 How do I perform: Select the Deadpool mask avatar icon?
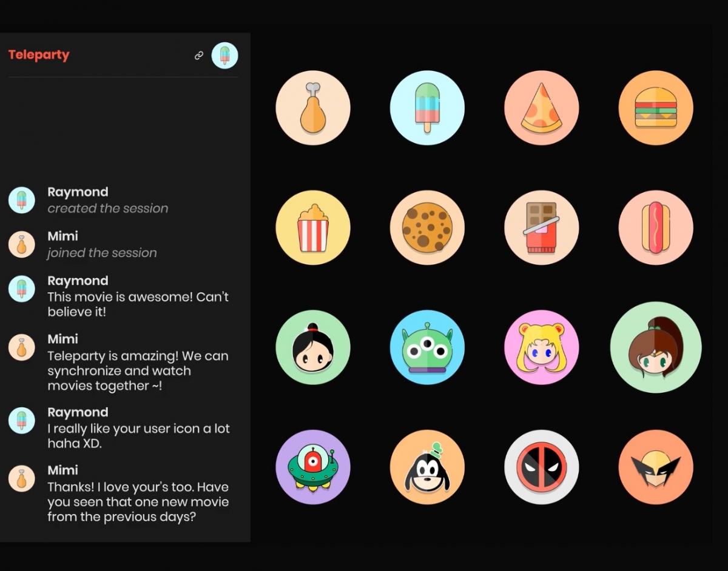click(x=542, y=467)
